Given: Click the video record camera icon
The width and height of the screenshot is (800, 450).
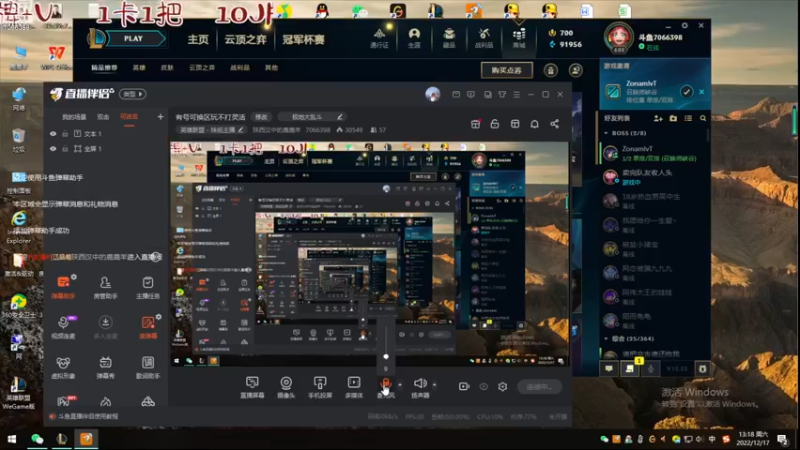Looking at the screenshot, I should (463, 387).
